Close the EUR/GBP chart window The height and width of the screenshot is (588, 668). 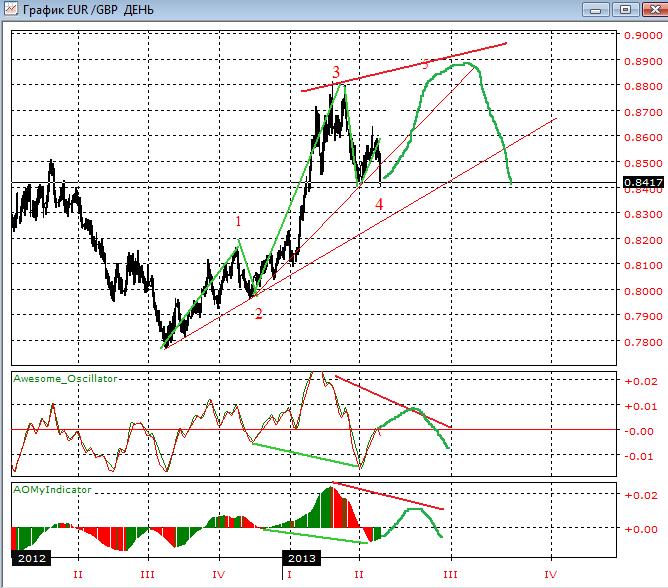click(654, 9)
